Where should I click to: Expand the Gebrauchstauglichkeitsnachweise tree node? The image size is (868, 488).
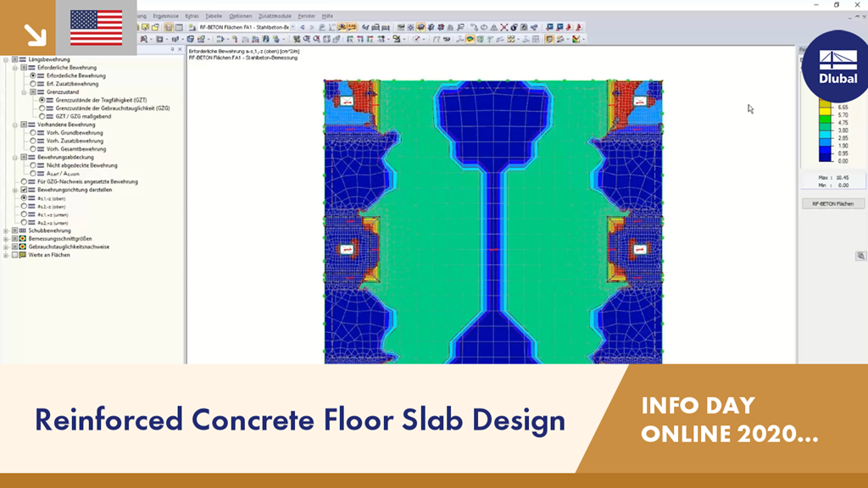coord(6,247)
